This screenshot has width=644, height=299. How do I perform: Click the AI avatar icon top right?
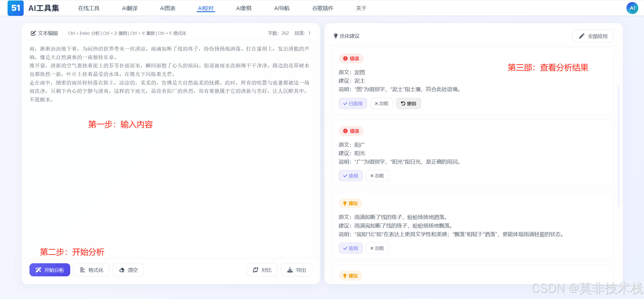point(632,8)
